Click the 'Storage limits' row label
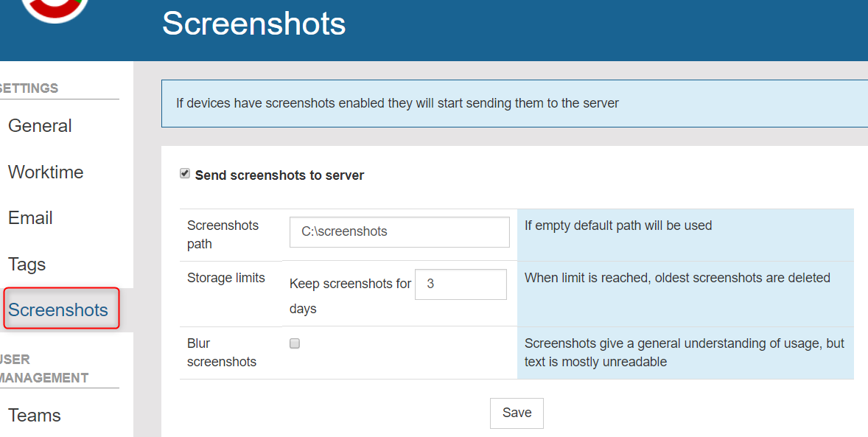The width and height of the screenshot is (868, 437). pos(226,278)
